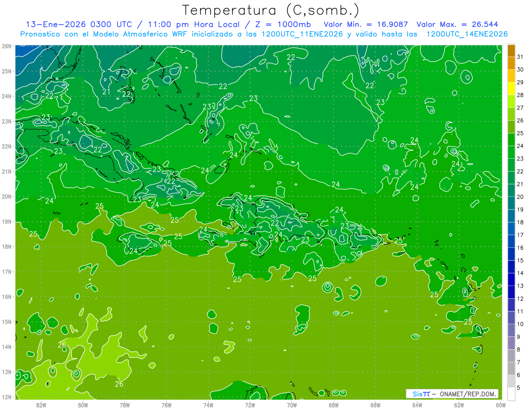This screenshot has width=532, height=411.
Task: Click the latitude label '15N'
Action: click(7, 321)
